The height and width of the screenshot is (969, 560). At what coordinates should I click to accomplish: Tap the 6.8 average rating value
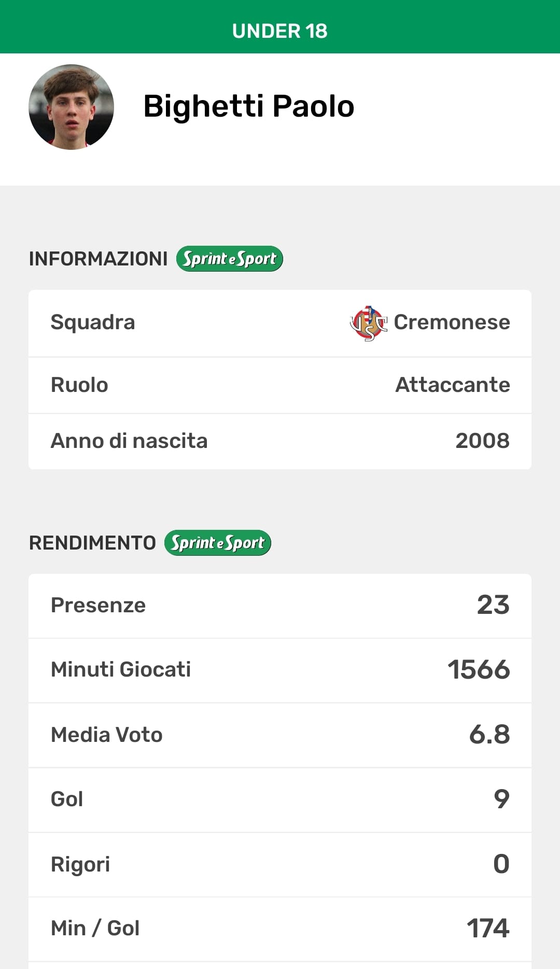point(489,735)
